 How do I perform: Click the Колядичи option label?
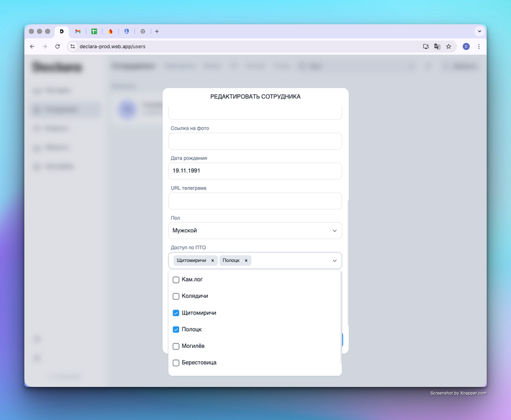[x=195, y=296]
